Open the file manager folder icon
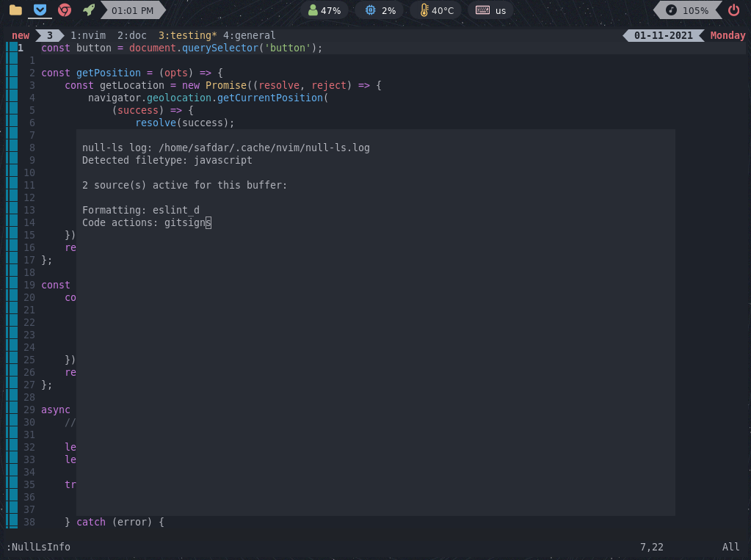This screenshot has height=560, width=751. pos(16,10)
